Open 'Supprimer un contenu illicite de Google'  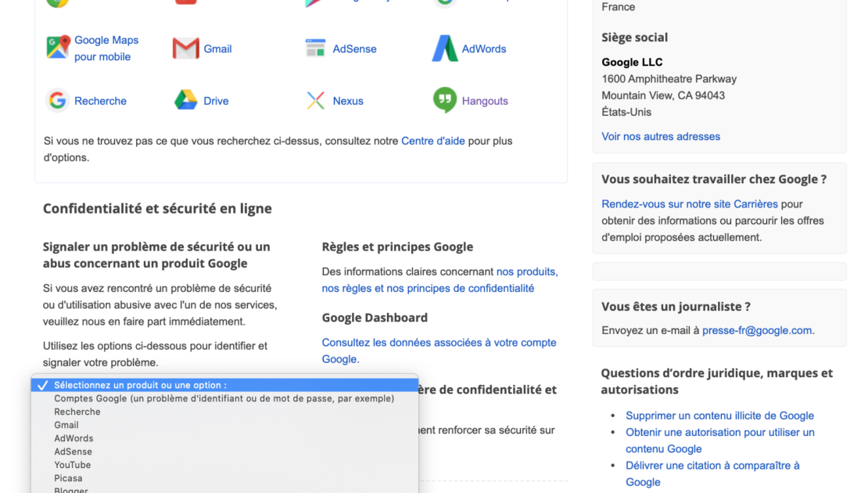click(719, 416)
